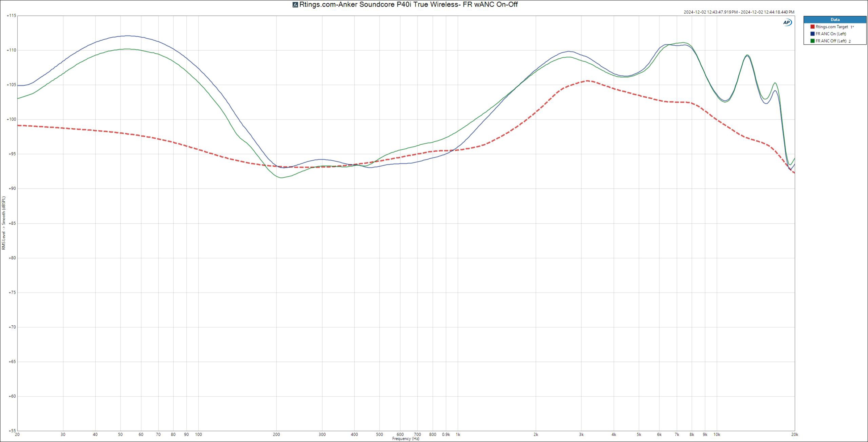Click the Frequency (Hz) axis label
The image size is (868, 442).
406,439
